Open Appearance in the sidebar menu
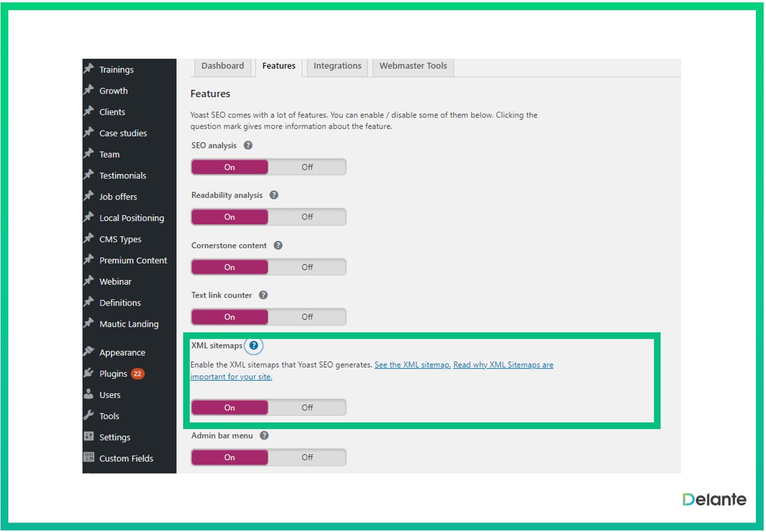The image size is (766, 532). [x=122, y=352]
